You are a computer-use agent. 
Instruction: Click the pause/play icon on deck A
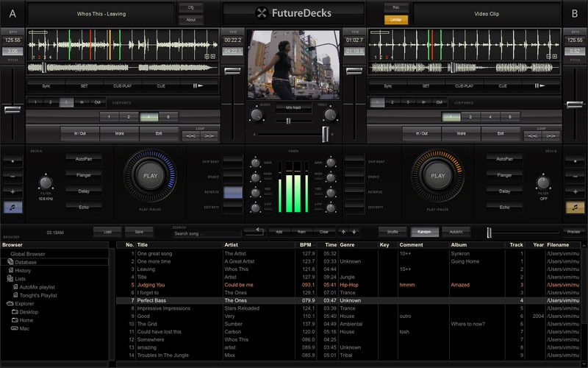click(x=198, y=85)
